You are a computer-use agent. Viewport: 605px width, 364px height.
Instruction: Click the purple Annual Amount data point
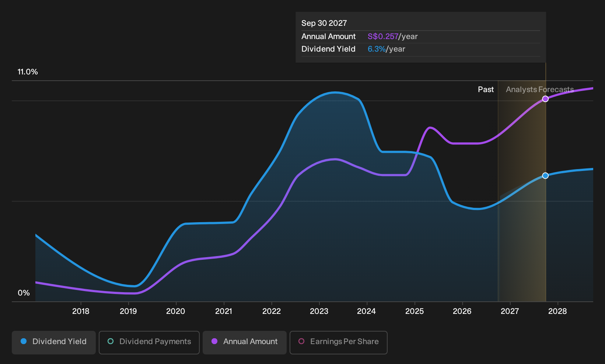[545, 99]
